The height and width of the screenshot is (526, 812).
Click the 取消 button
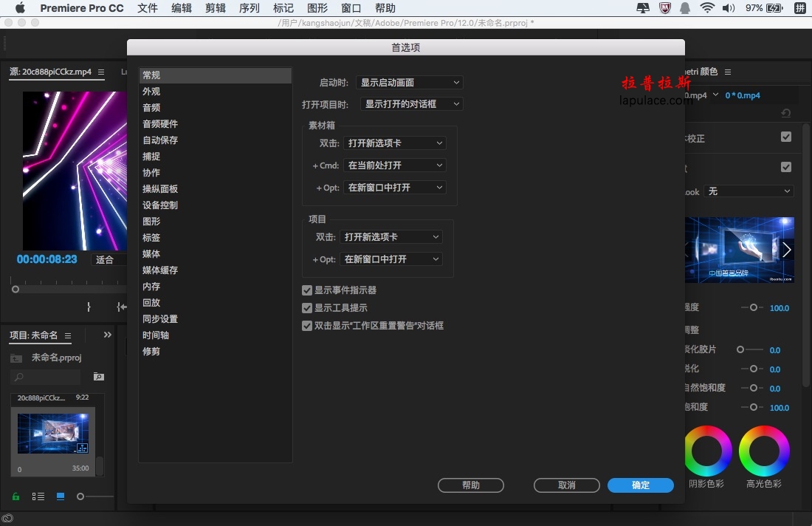click(566, 485)
